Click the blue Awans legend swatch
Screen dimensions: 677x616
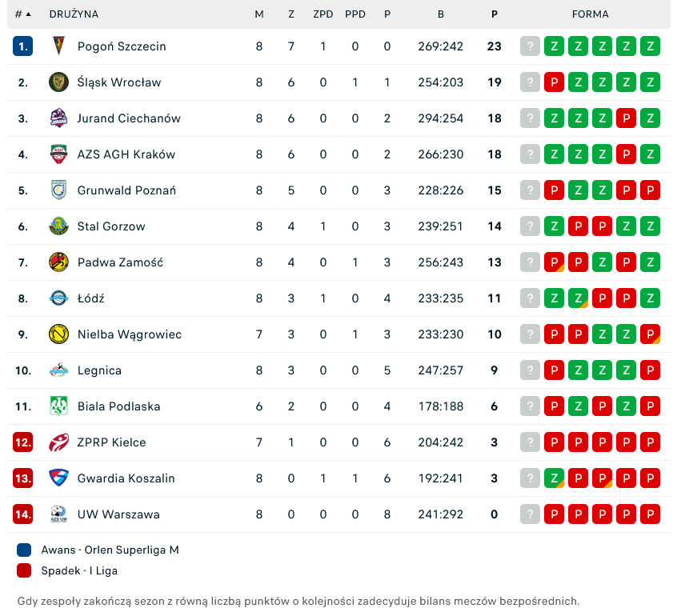[x=24, y=550]
